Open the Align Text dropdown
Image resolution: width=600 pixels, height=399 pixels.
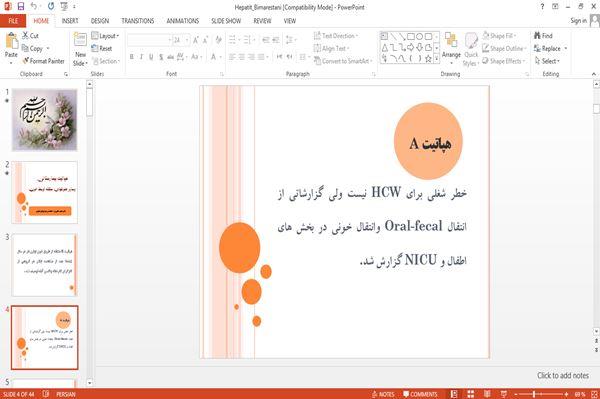tap(331, 49)
